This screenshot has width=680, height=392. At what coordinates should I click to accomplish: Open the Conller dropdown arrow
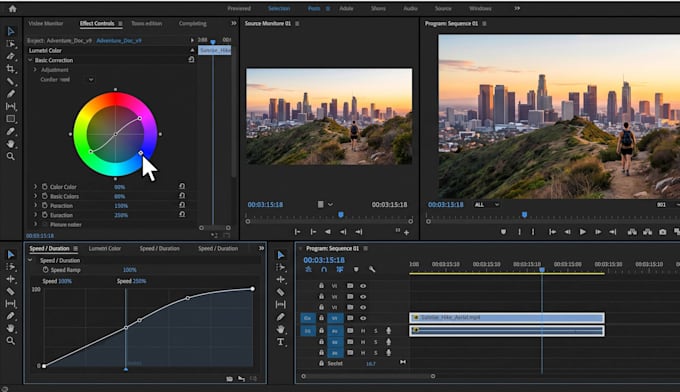[91, 79]
